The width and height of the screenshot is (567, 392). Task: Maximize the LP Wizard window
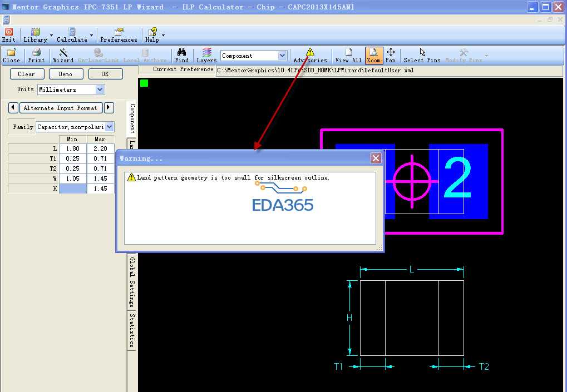[x=545, y=7]
